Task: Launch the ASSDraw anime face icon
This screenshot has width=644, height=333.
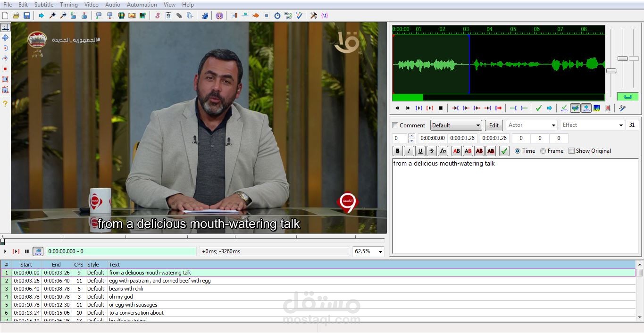Action: pos(219,16)
